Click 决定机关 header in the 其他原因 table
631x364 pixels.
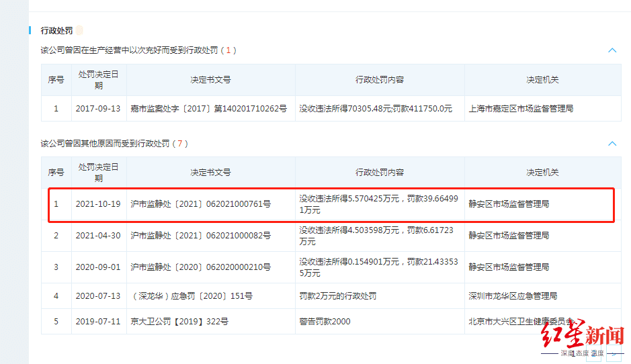[x=542, y=173]
